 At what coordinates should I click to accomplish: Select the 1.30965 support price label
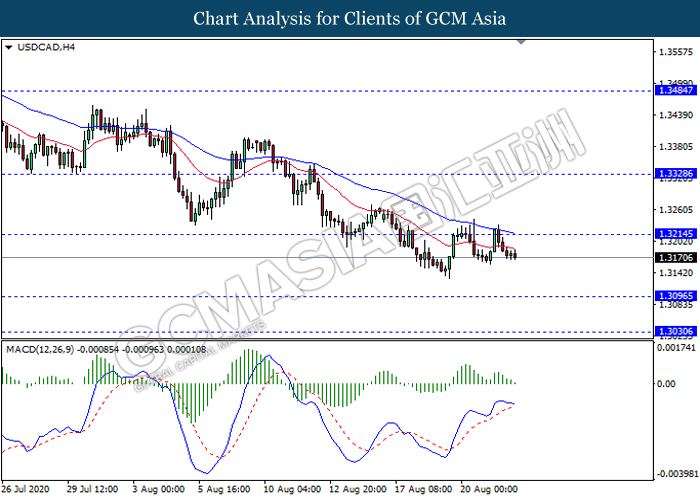click(x=676, y=296)
